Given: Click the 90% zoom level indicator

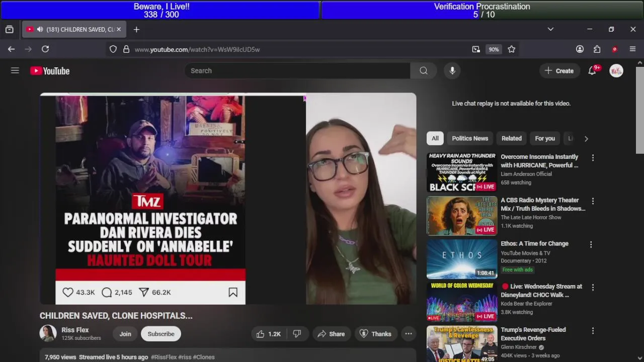Looking at the screenshot, I should [x=494, y=49].
